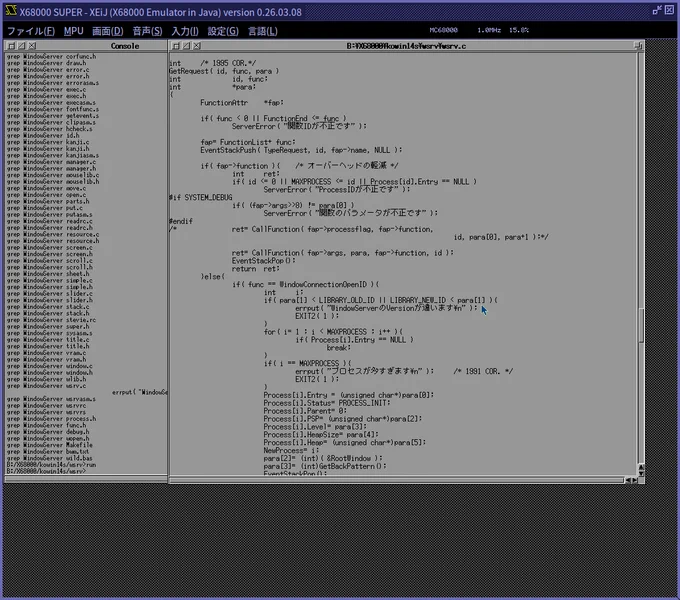Click the 'Process[i].HeapSize= para[4];' line

(321, 434)
